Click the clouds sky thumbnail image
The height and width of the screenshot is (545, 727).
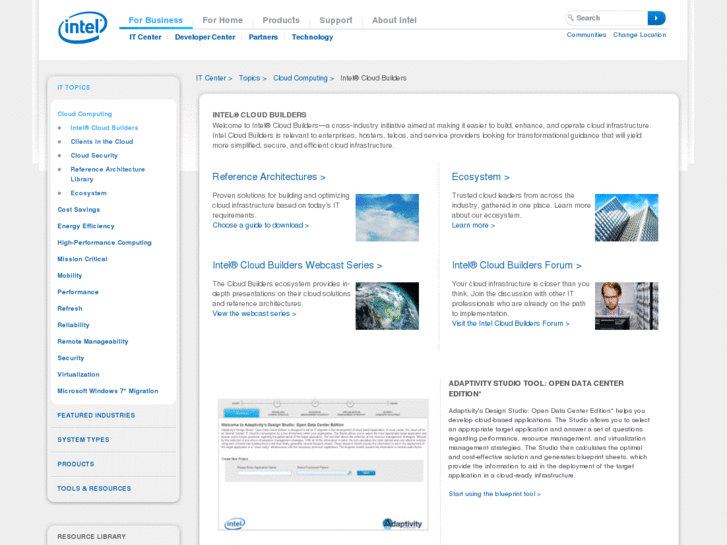pos(387,218)
